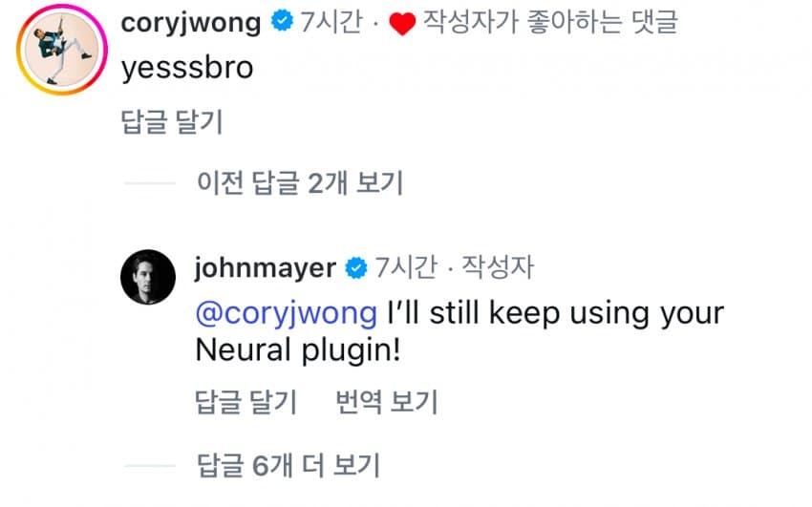Screen dimensions: 812x507
Task: Open the johnmayer username profile link
Action: 266,267
